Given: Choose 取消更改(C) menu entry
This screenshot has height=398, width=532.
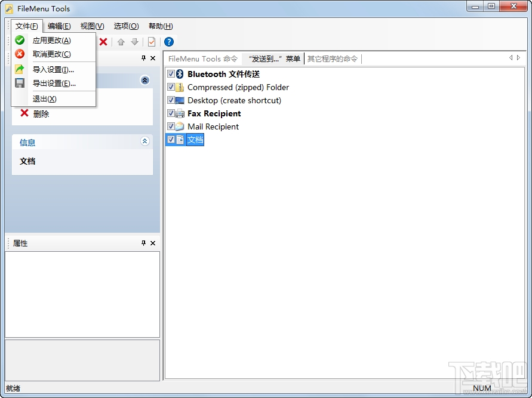Looking at the screenshot, I should pyautogui.click(x=54, y=54).
